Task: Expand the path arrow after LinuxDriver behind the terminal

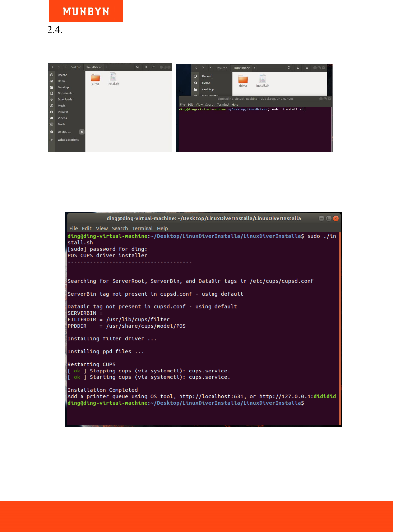Action: 255,68
